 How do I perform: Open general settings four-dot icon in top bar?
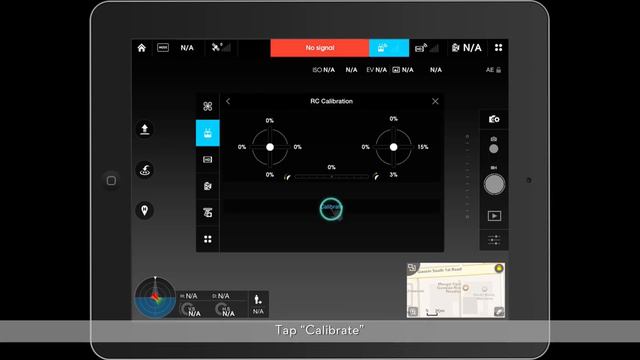pyautogui.click(x=498, y=48)
